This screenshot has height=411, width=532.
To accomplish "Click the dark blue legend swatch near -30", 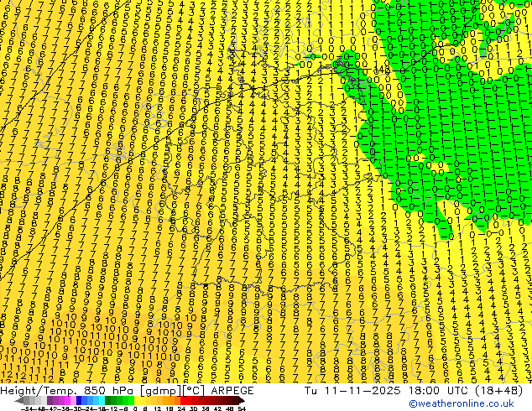I will pyautogui.click(x=79, y=400).
